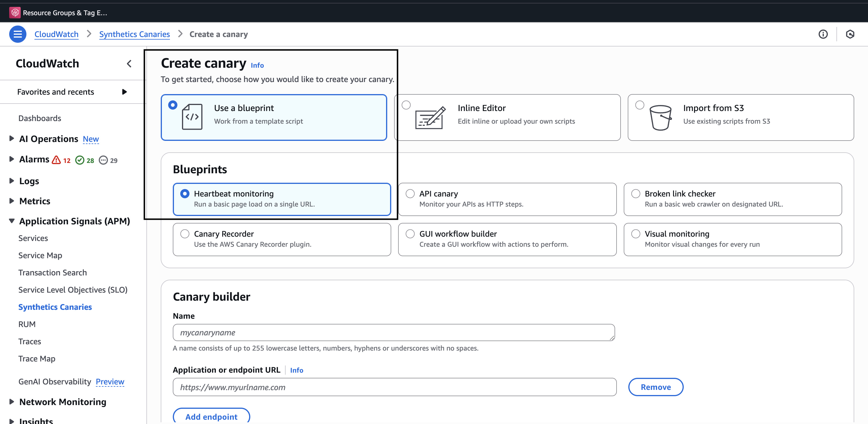Open Dashboards in the sidebar
Screen dimensions: 868x424
coord(40,118)
